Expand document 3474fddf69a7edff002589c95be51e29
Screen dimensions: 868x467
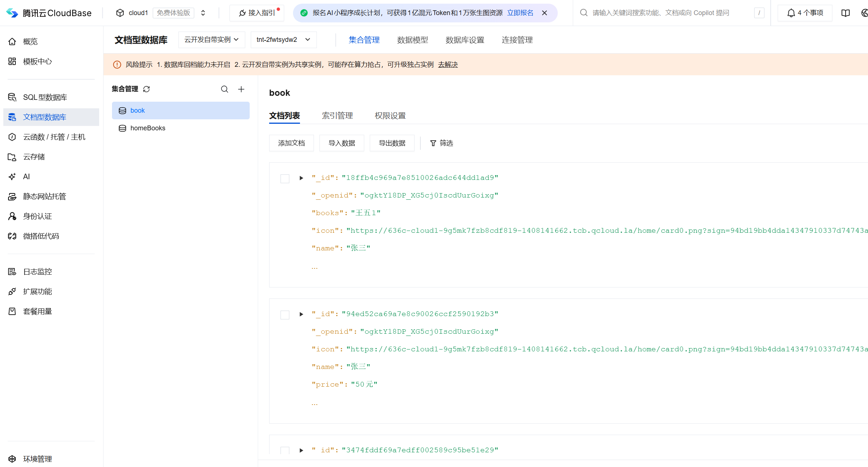click(301, 450)
